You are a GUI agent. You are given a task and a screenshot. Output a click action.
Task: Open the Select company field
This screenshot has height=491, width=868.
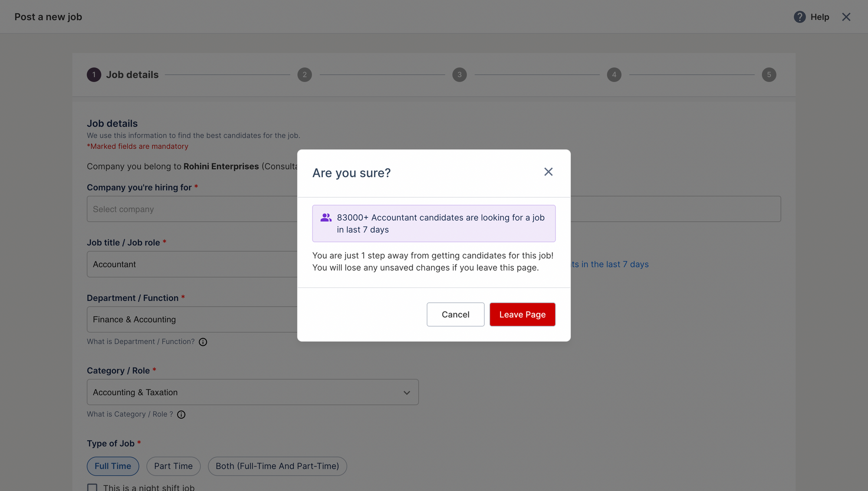click(x=191, y=209)
